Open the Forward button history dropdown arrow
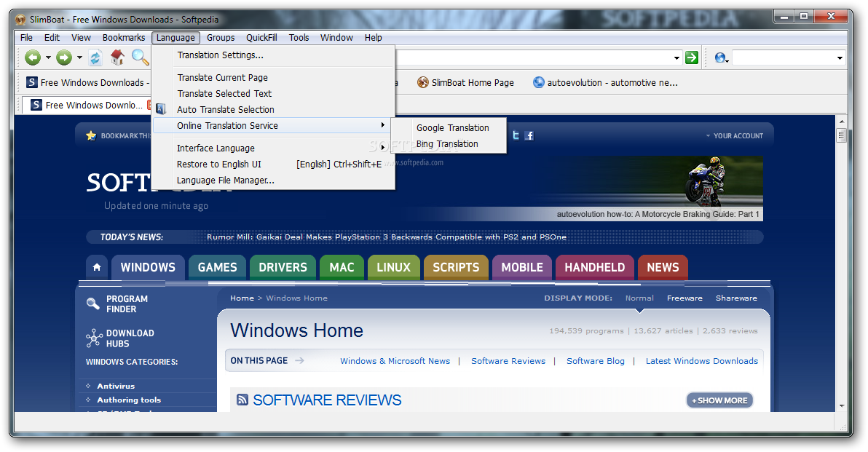Screen dimensions: 868x452 [x=79, y=58]
